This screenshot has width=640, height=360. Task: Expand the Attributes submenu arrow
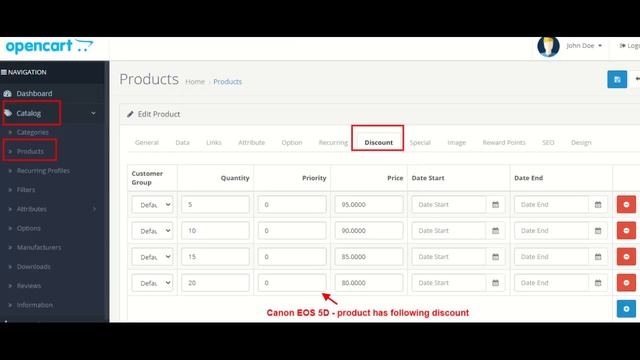pos(94,209)
